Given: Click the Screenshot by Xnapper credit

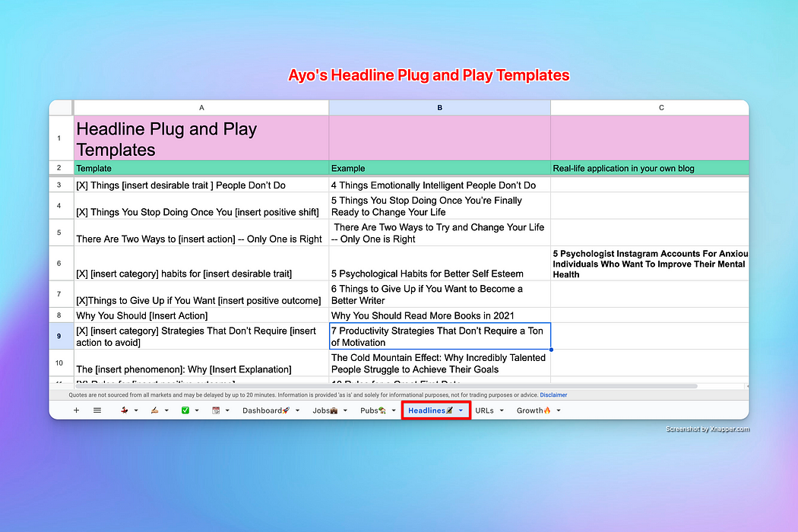Looking at the screenshot, I should [x=708, y=429].
